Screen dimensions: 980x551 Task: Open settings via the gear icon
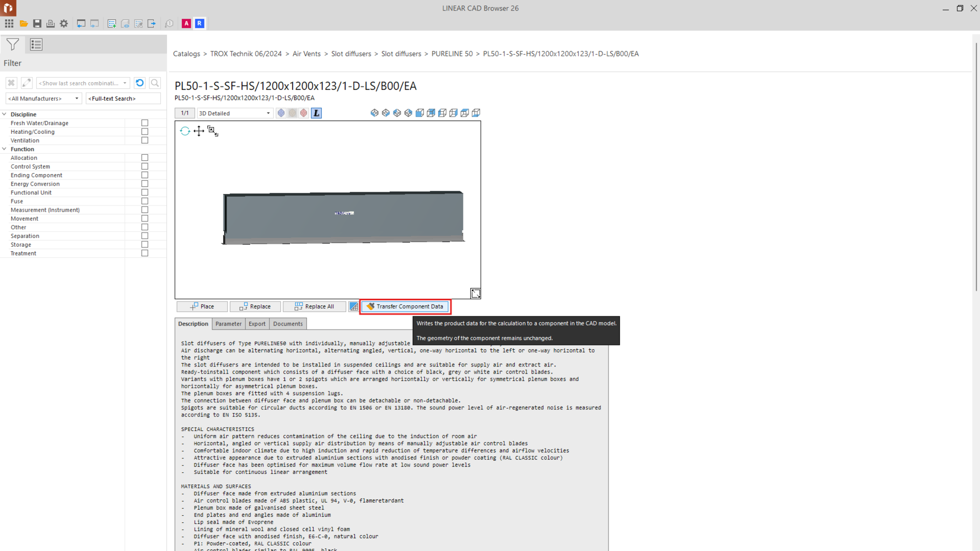tap(64, 24)
